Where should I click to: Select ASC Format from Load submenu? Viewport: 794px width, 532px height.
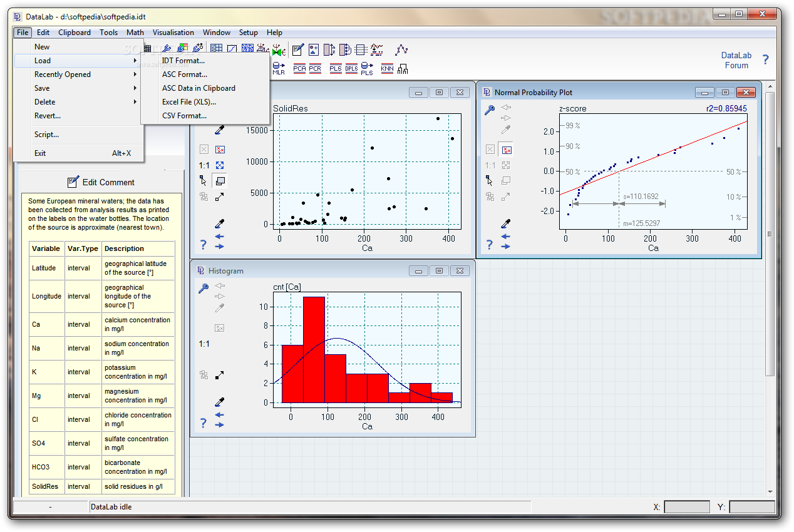(205, 74)
